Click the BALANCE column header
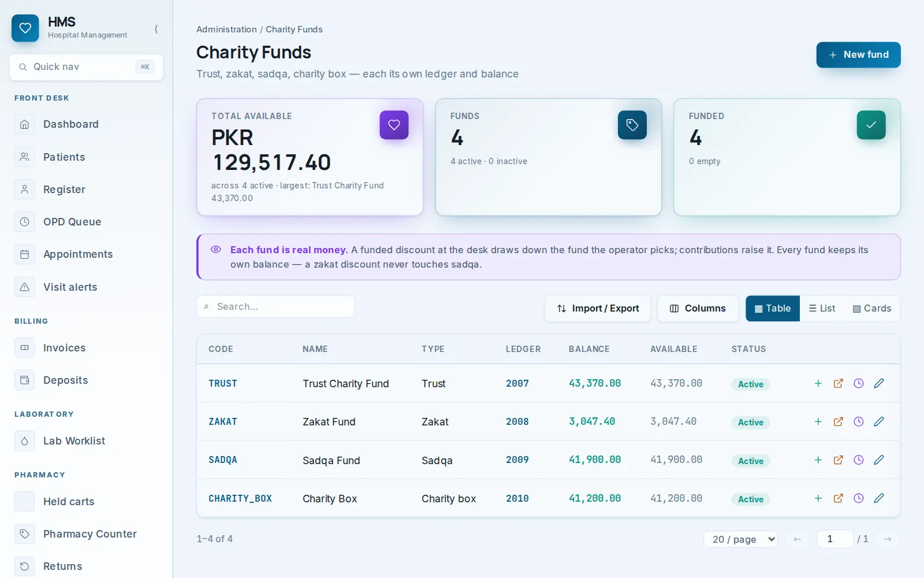The image size is (924, 578). pos(589,349)
